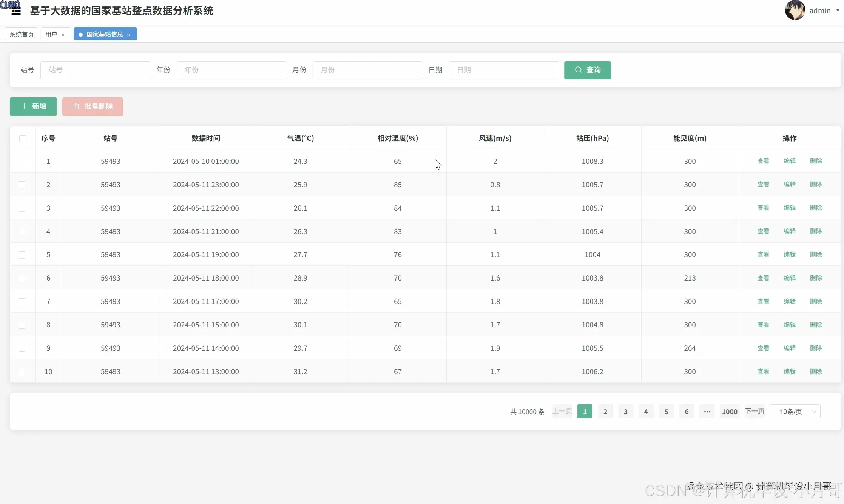Image resolution: width=844 pixels, height=504 pixels.
Task: Click the hamburger menu icon
Action: [16, 11]
